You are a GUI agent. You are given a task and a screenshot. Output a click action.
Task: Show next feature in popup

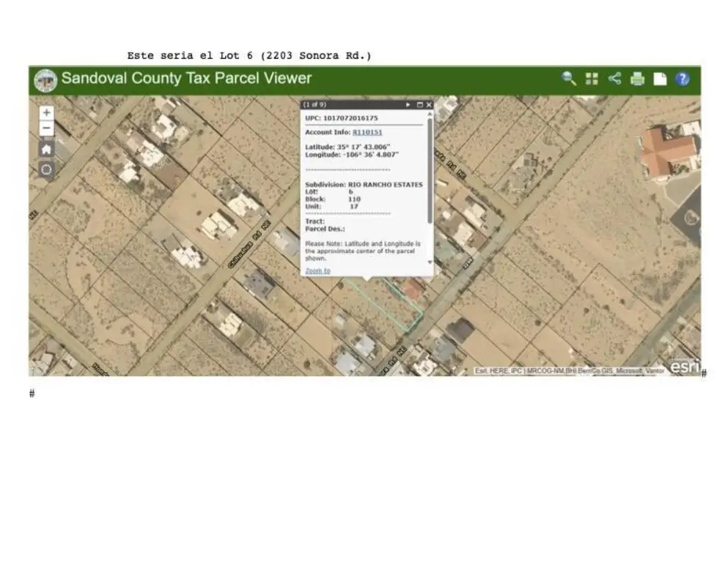pyautogui.click(x=408, y=105)
